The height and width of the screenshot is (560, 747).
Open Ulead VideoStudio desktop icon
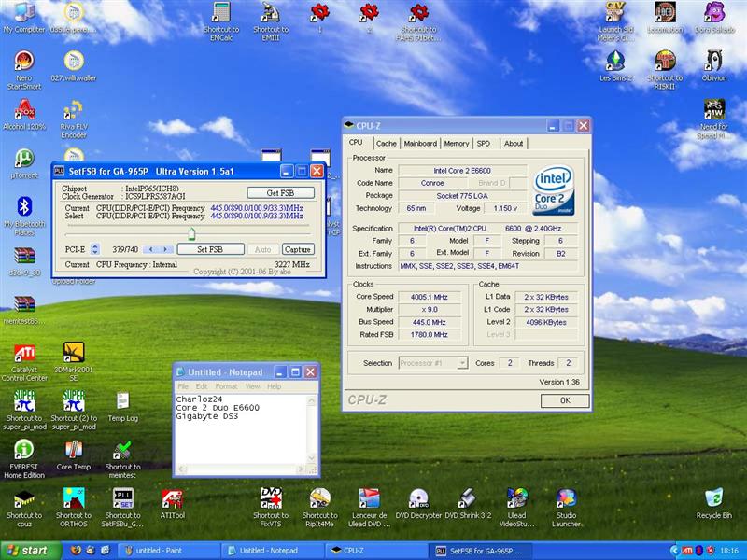click(x=517, y=507)
